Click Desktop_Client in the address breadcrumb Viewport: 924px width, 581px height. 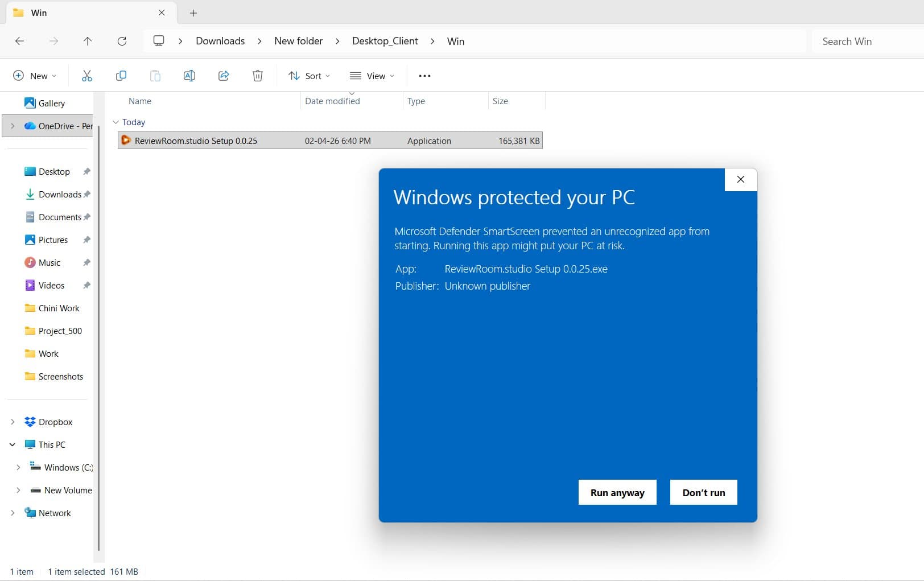(x=385, y=41)
